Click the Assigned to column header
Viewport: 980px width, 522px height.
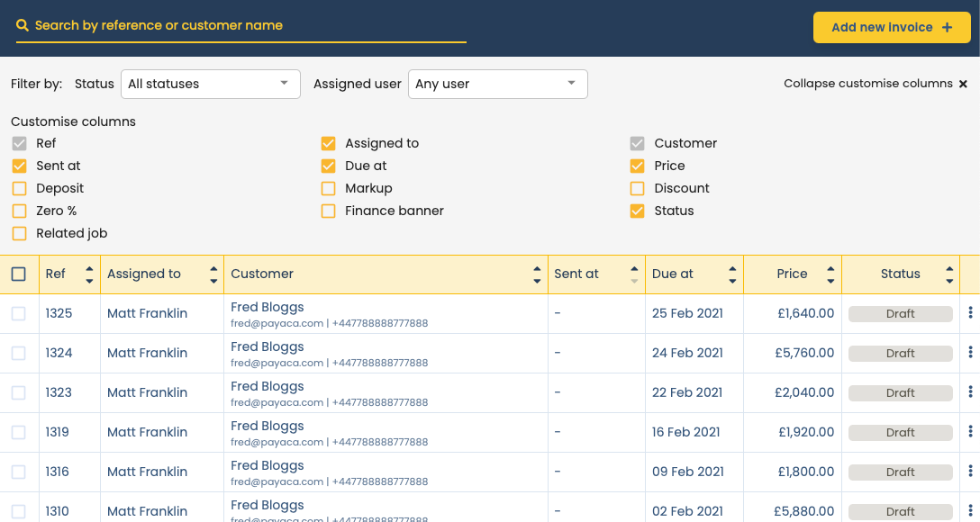[144, 274]
